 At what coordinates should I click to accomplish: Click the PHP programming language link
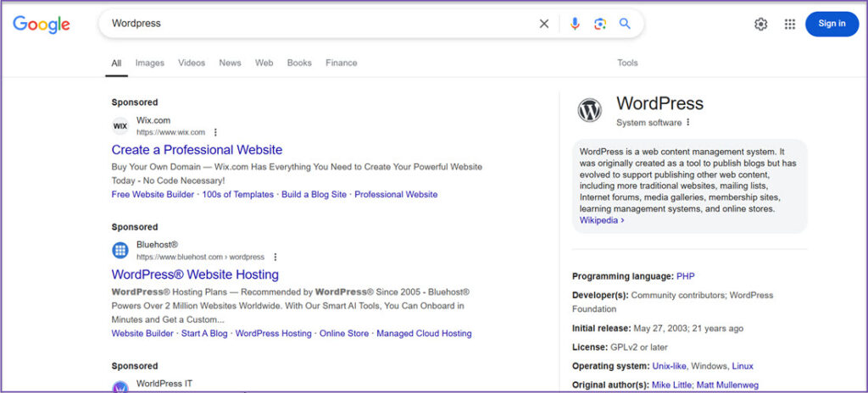point(685,276)
